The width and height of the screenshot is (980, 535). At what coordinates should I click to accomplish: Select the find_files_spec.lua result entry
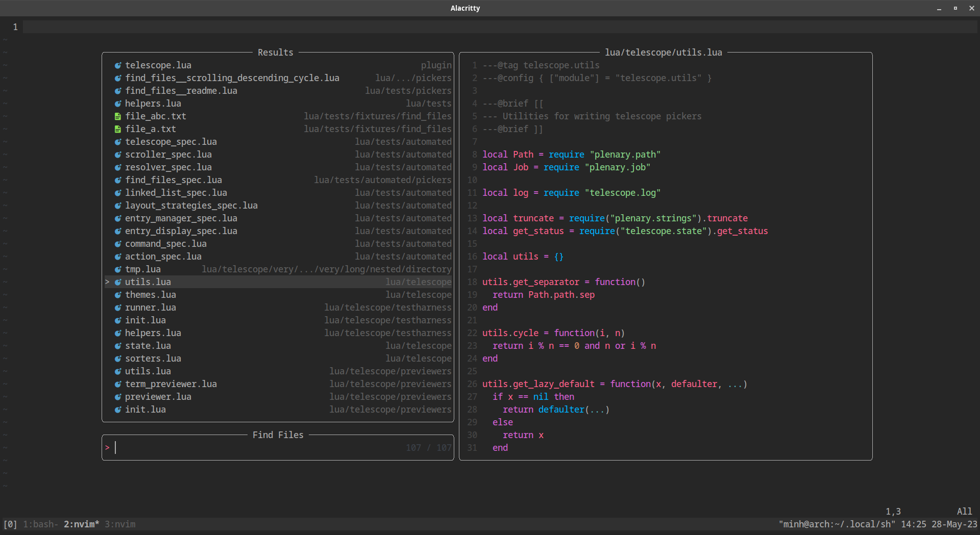point(174,180)
